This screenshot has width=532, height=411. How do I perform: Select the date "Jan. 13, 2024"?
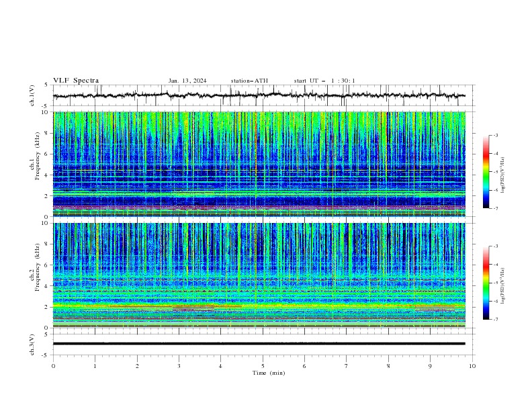click(187, 81)
